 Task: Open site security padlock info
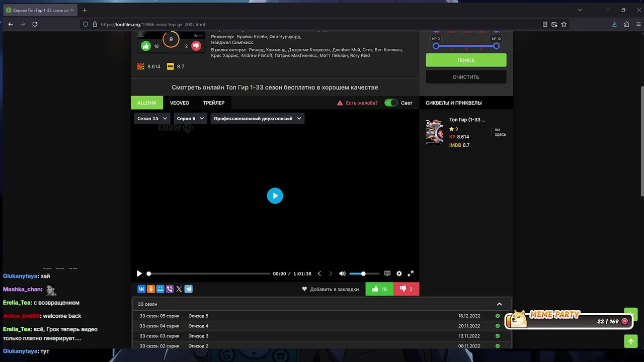coord(95,24)
